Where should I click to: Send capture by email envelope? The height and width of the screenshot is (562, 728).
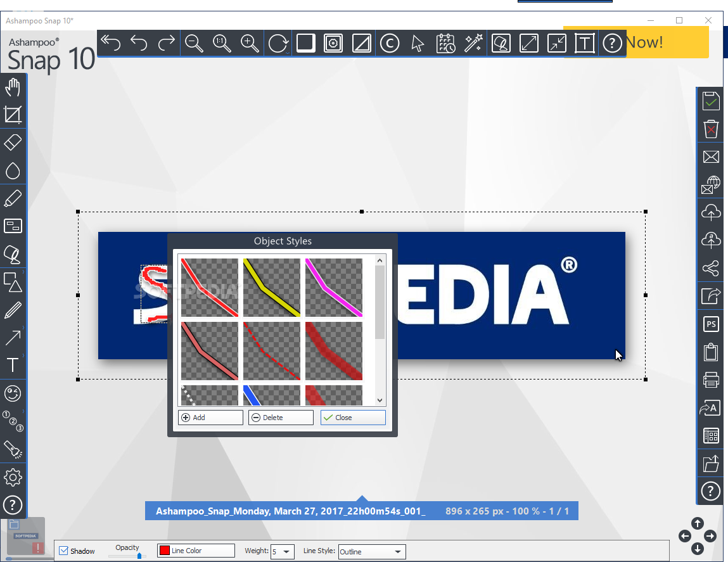711,156
